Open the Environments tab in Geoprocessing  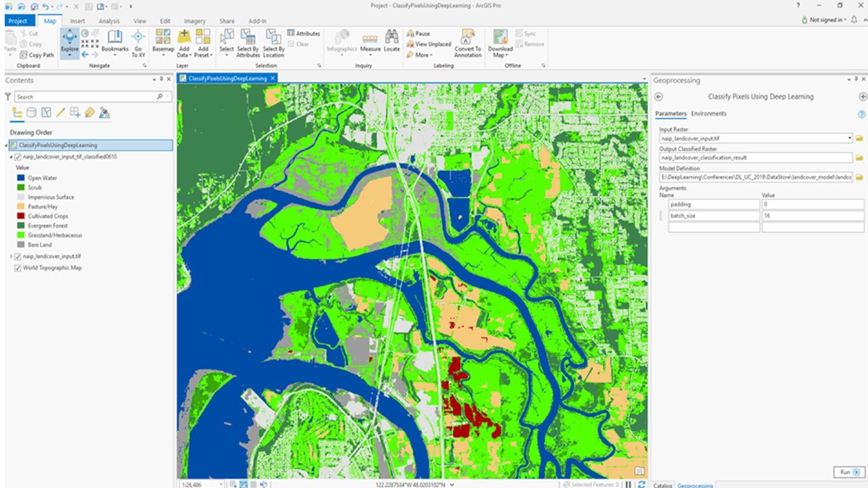(709, 113)
